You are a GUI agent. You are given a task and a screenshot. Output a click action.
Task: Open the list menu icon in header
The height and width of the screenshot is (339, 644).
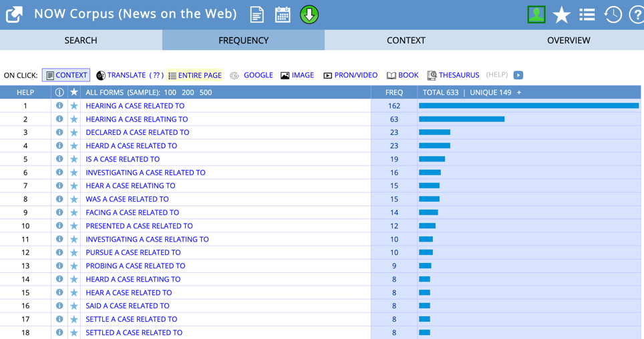tap(587, 15)
